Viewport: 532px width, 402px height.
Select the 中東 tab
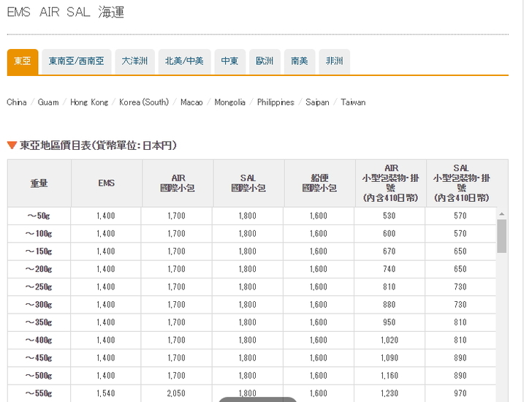229,61
